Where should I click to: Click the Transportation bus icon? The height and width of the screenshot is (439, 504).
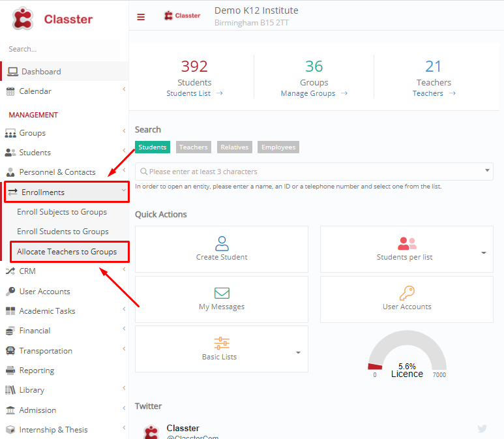point(10,350)
